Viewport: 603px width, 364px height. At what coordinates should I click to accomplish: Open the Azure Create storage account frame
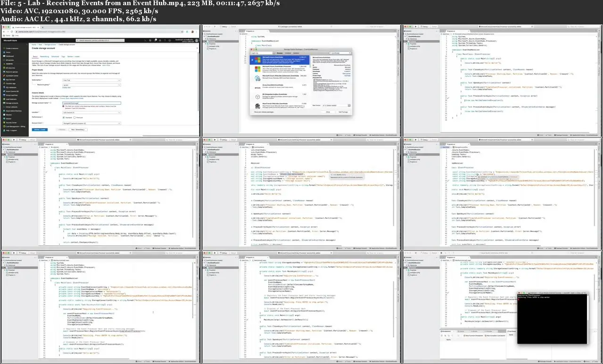pyautogui.click(x=100, y=81)
